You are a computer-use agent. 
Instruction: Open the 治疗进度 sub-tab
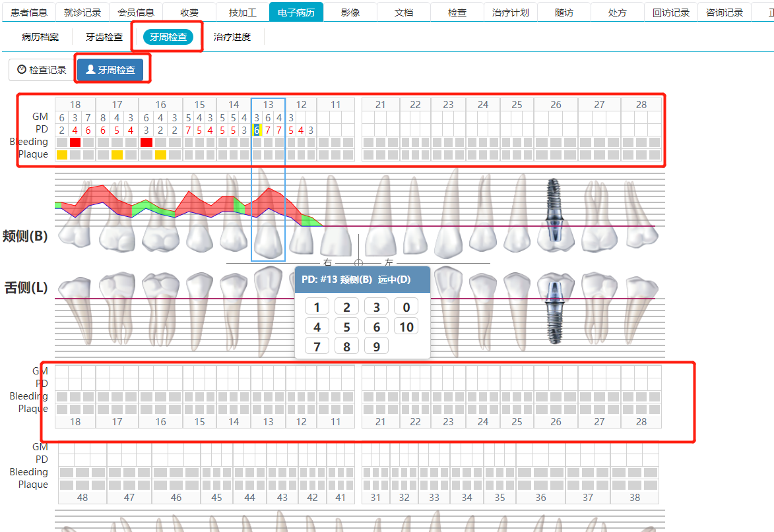point(232,37)
